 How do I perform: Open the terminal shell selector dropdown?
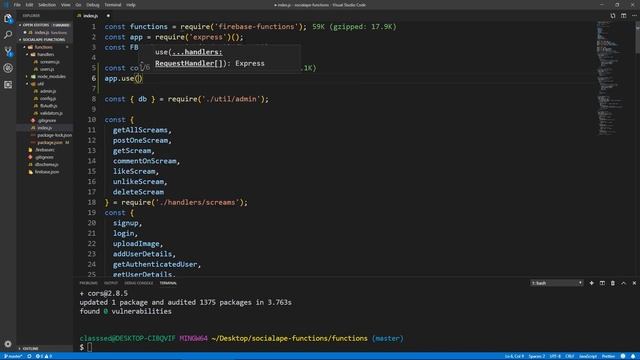pyautogui.click(x=557, y=283)
